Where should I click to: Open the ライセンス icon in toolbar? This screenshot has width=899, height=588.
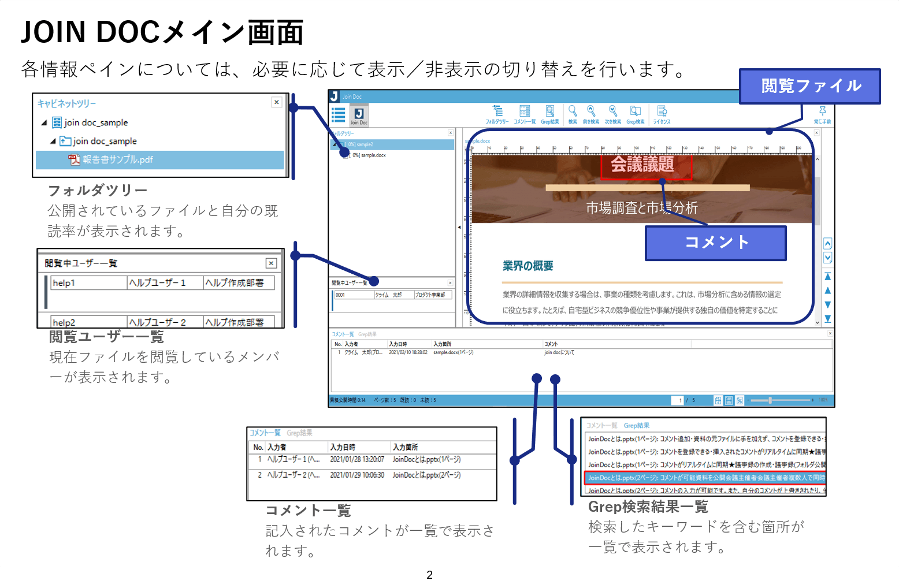pos(662,113)
